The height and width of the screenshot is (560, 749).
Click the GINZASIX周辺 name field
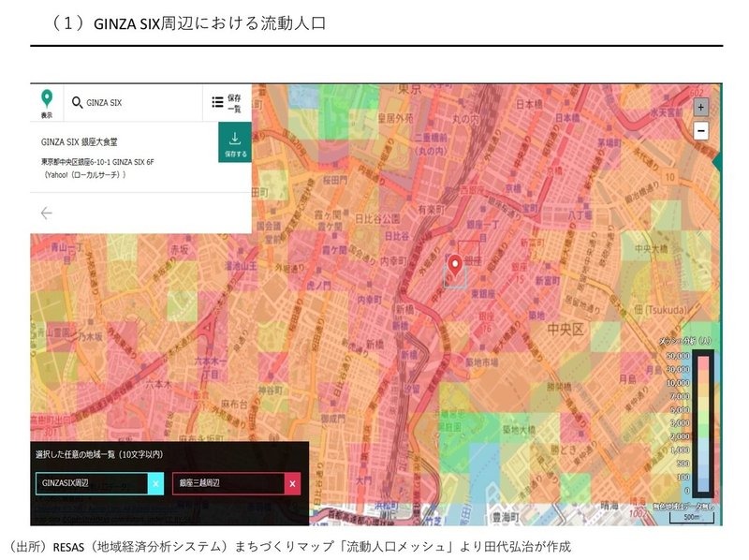(x=92, y=483)
